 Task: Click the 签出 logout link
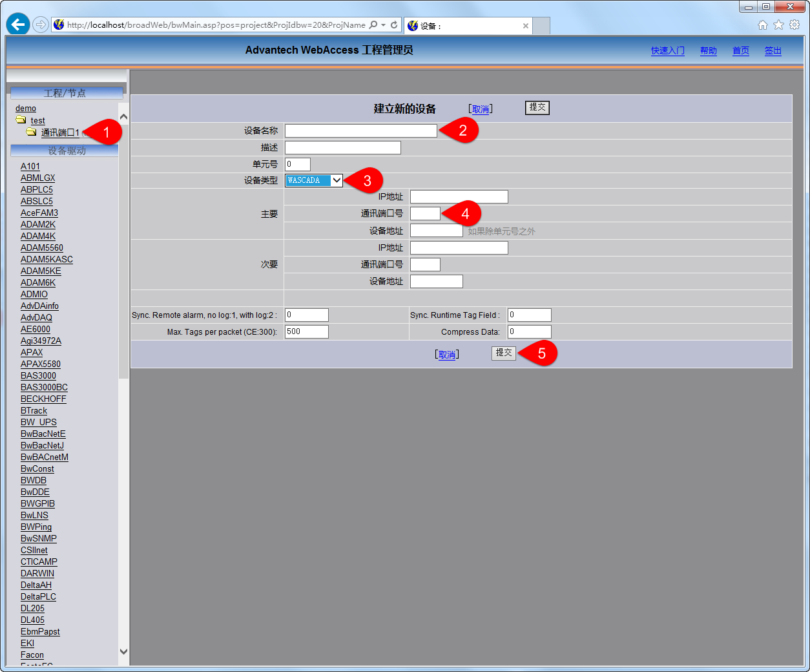[773, 51]
